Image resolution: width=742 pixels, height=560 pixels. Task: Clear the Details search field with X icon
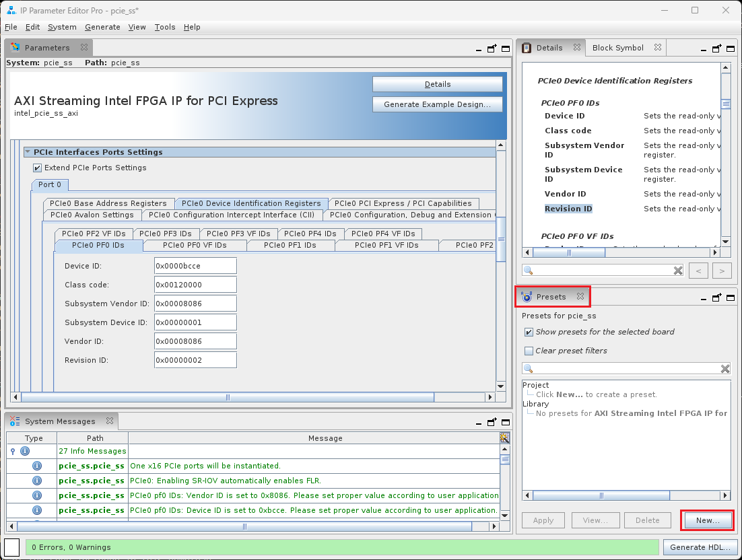pyautogui.click(x=678, y=270)
